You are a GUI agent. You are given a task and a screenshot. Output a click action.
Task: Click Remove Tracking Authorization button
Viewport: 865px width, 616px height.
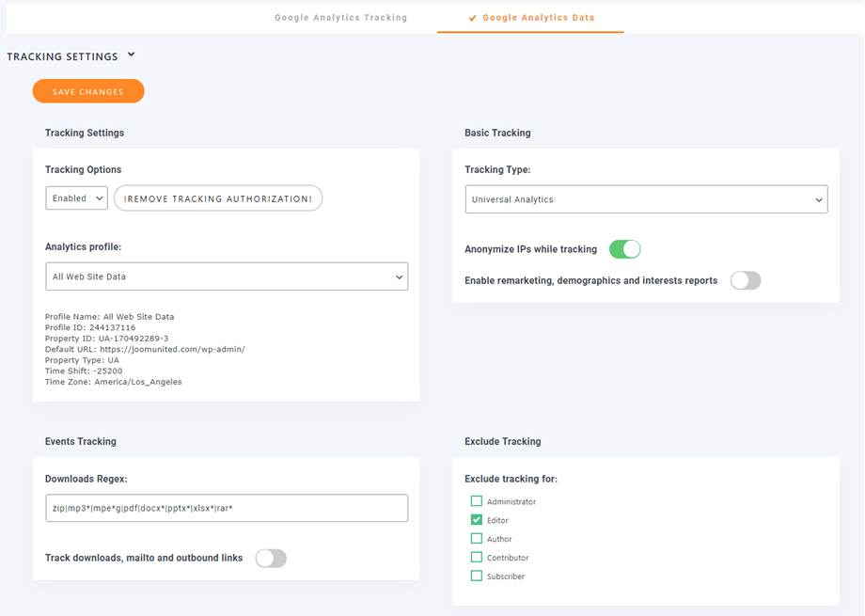tap(218, 198)
